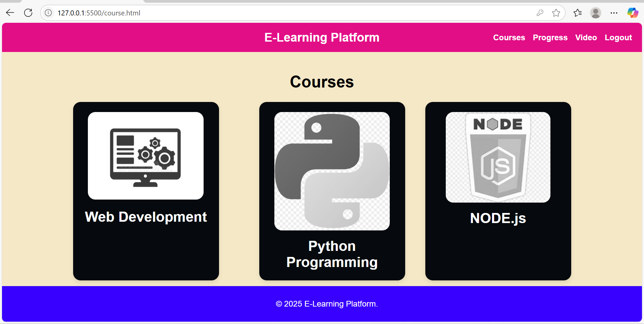
Task: Open the Progress nav link
Action: pos(550,38)
